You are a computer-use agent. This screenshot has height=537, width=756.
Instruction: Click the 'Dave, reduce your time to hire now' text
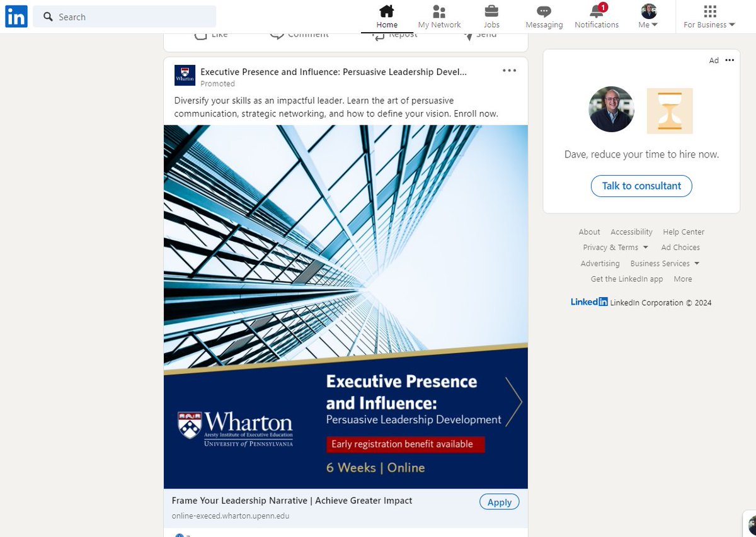[641, 154]
